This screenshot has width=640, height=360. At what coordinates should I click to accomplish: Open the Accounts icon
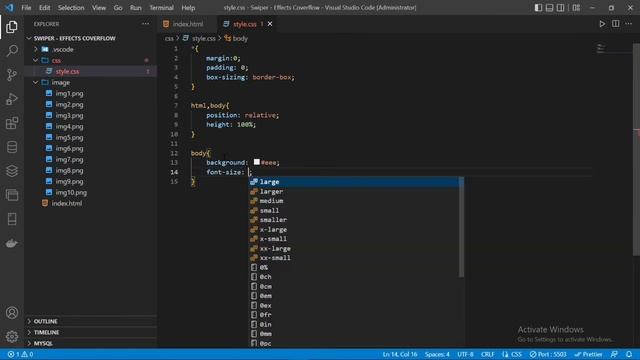tap(12, 313)
